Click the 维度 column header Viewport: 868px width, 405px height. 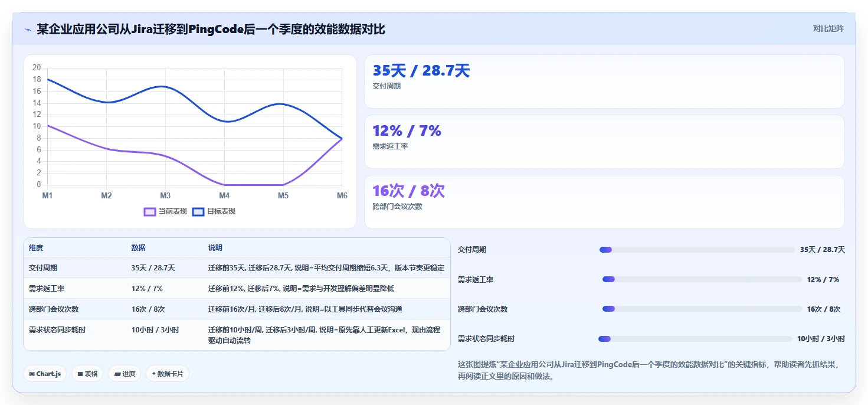(36, 248)
